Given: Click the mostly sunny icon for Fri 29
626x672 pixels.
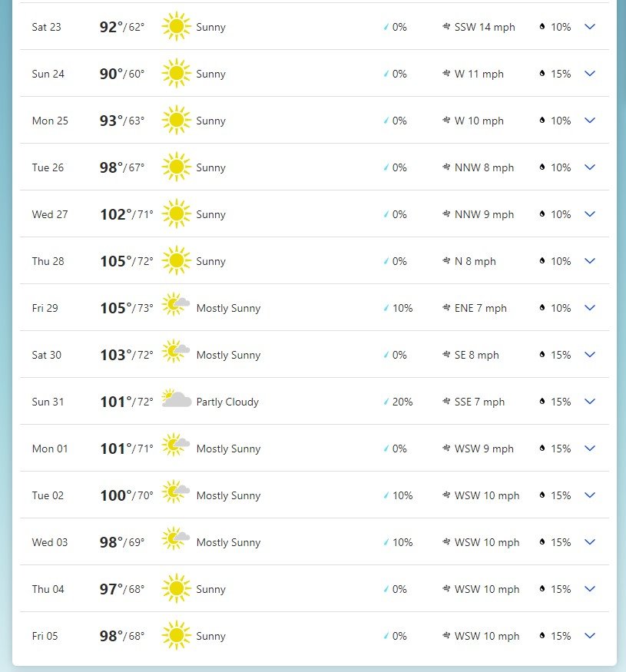Looking at the screenshot, I should [x=176, y=304].
